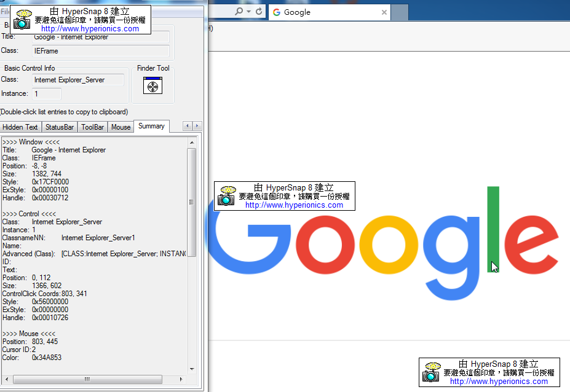The width and height of the screenshot is (570, 392).
Task: Select the Mouse tab
Action: (x=121, y=127)
